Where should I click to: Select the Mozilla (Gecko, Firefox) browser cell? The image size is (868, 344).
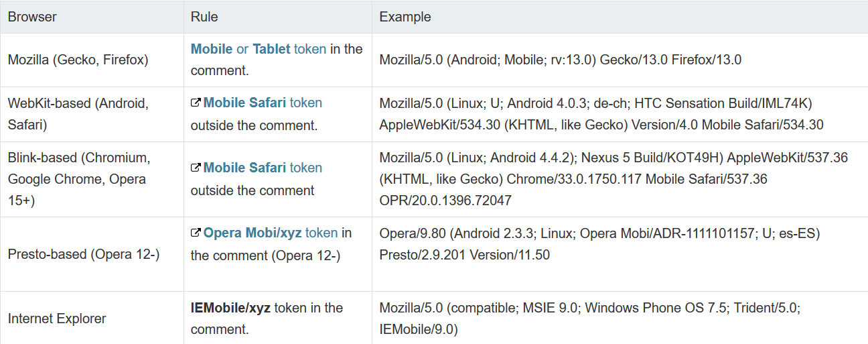[x=78, y=60]
